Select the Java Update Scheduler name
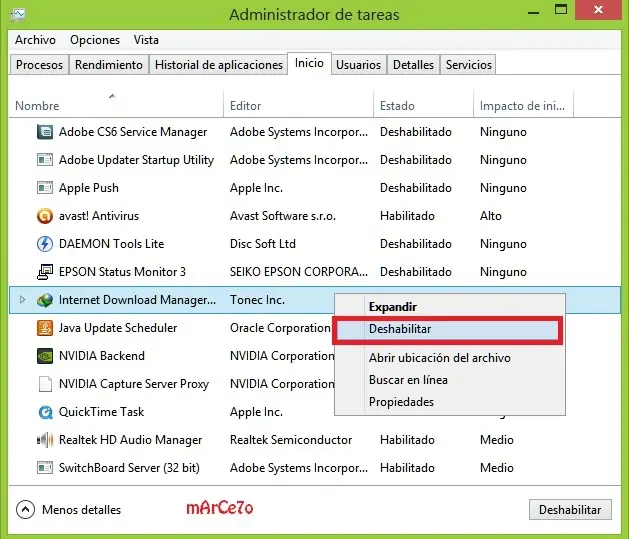The image size is (629, 539). click(x=118, y=328)
